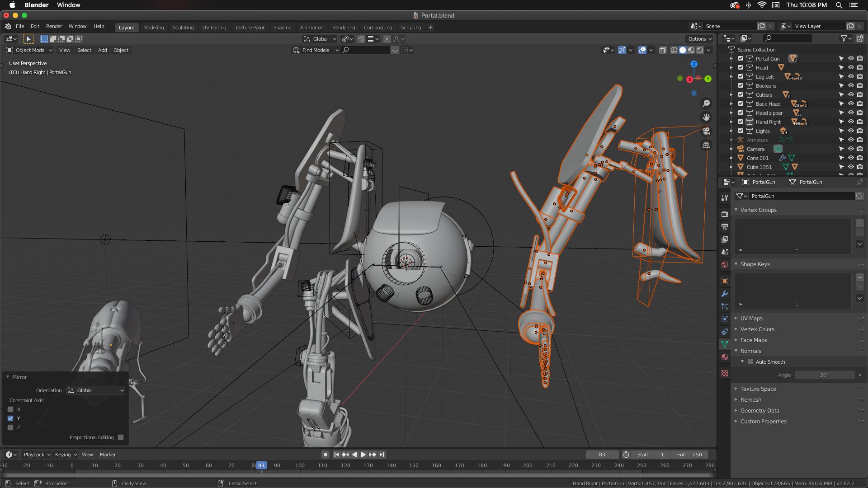Screen dimensions: 868x488
Task: Open the Options dropdown
Action: tap(700, 39)
